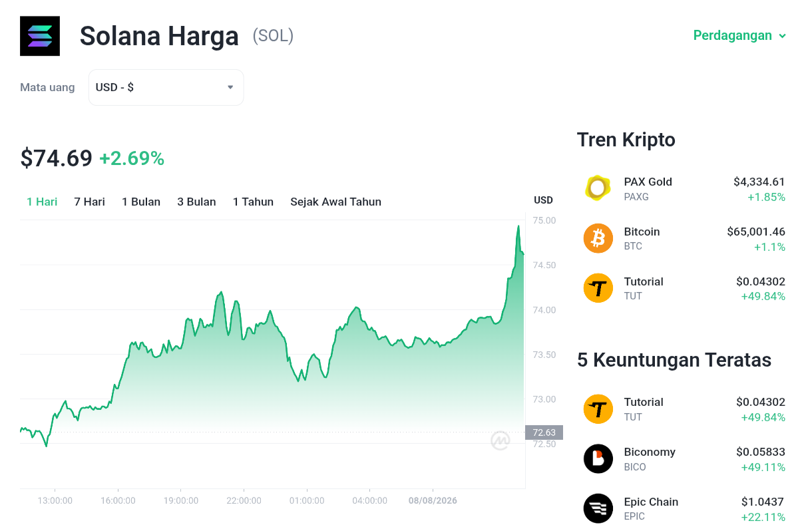This screenshot has width=812, height=529.
Task: Select the 3 Bulan range
Action: point(196,202)
